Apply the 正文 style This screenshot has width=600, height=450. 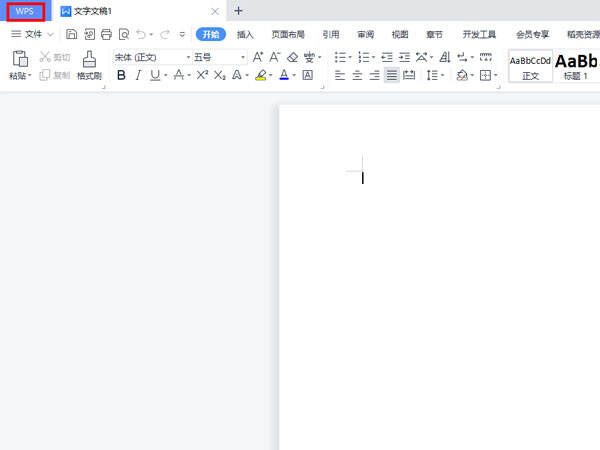[x=530, y=66]
